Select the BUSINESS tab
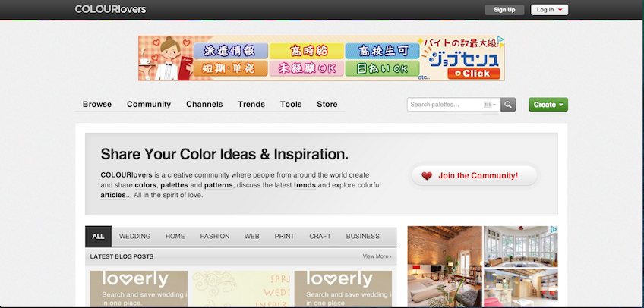644x308 pixels. tap(363, 236)
